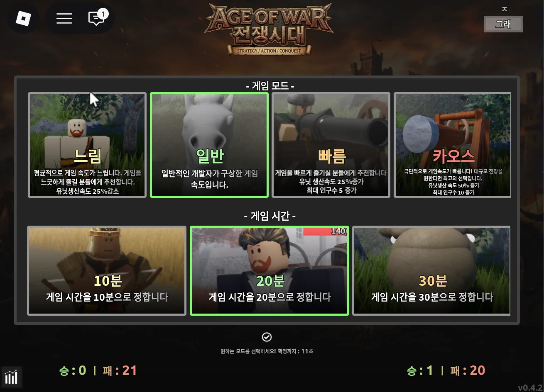Pick the 30분 game time card
Viewport: 544px width, 392px height.
coord(431,270)
